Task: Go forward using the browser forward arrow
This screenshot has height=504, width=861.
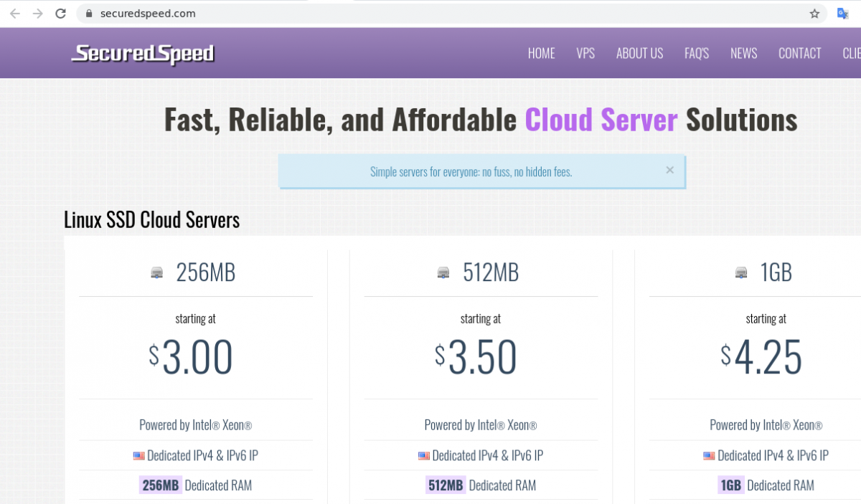Action: 38,14
